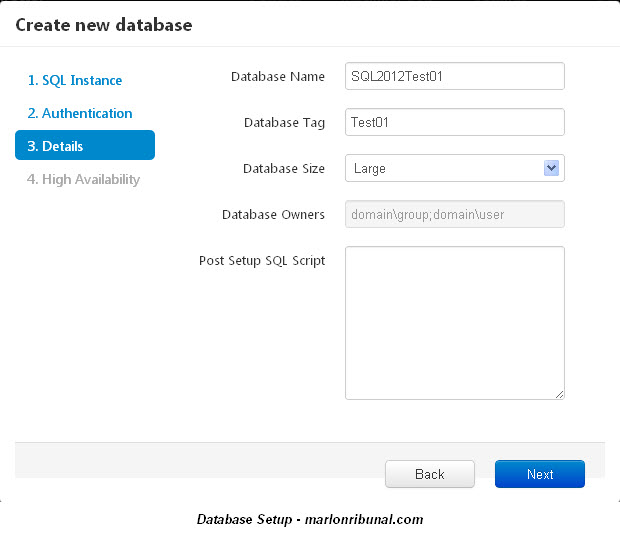Click the Database Owners field
Viewport: 620px width, 536px height.
point(454,214)
